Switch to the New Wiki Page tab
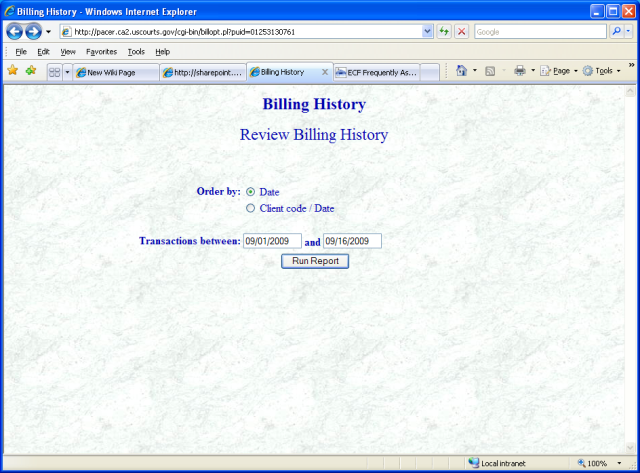The height and width of the screenshot is (473, 640). (116, 72)
